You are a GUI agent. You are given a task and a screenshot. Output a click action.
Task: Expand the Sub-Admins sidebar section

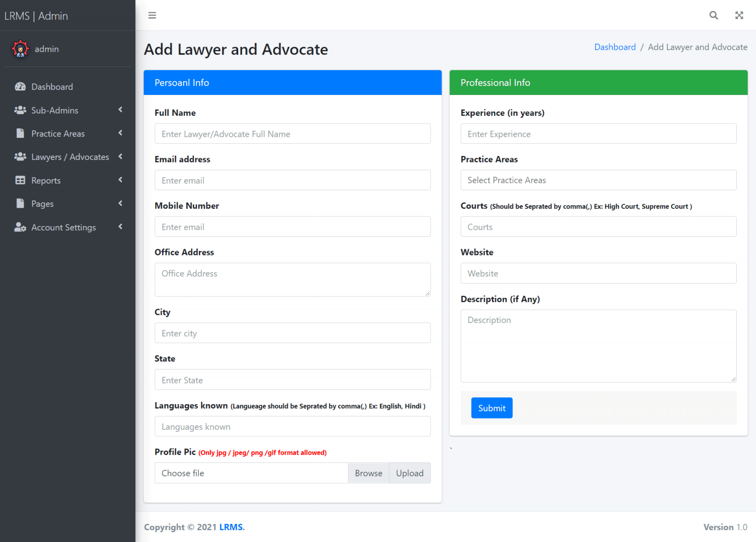[x=121, y=110]
